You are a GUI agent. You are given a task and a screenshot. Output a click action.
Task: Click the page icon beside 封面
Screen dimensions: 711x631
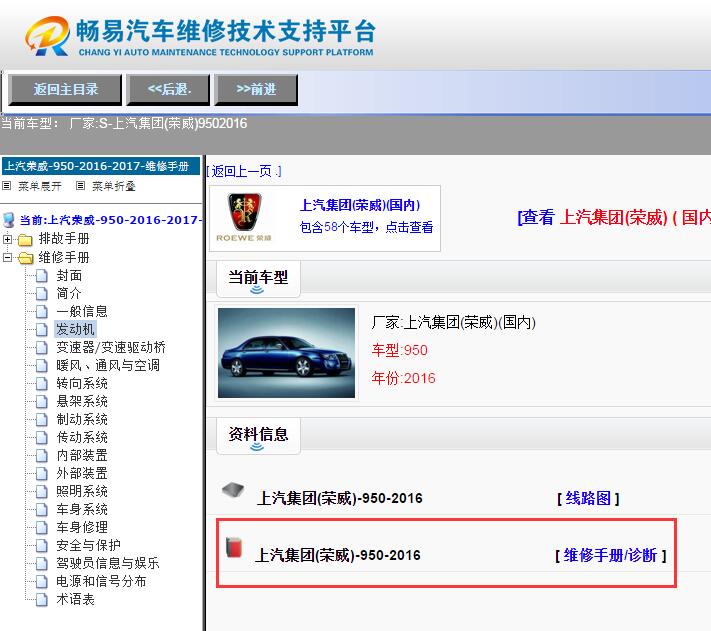click(42, 276)
